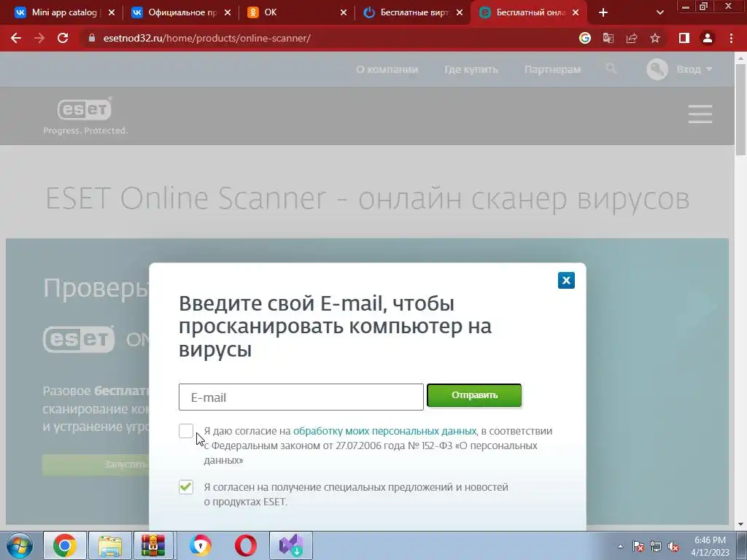Open Chrome three-dot menu
The height and width of the screenshot is (560, 747).
coord(731,38)
